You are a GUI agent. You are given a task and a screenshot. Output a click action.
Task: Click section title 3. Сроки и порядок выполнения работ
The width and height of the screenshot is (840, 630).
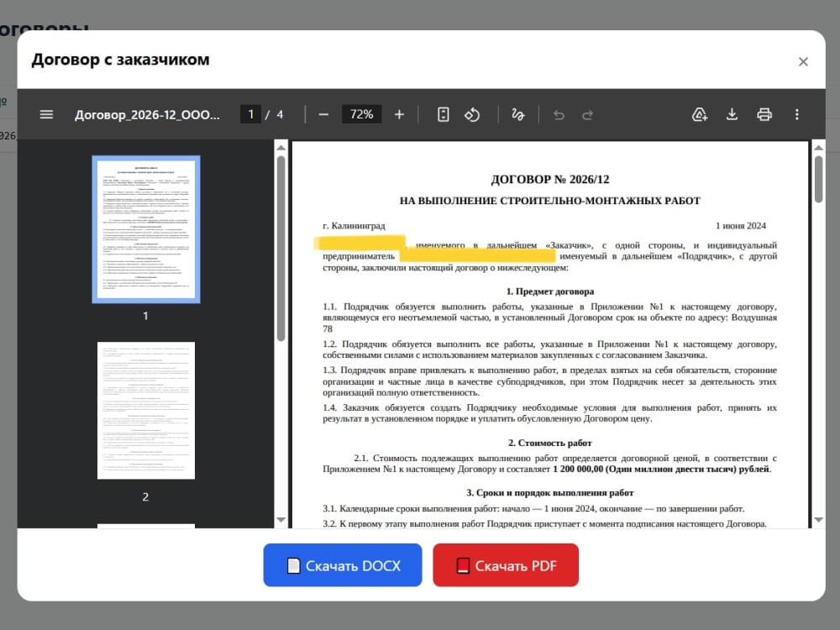(550, 493)
